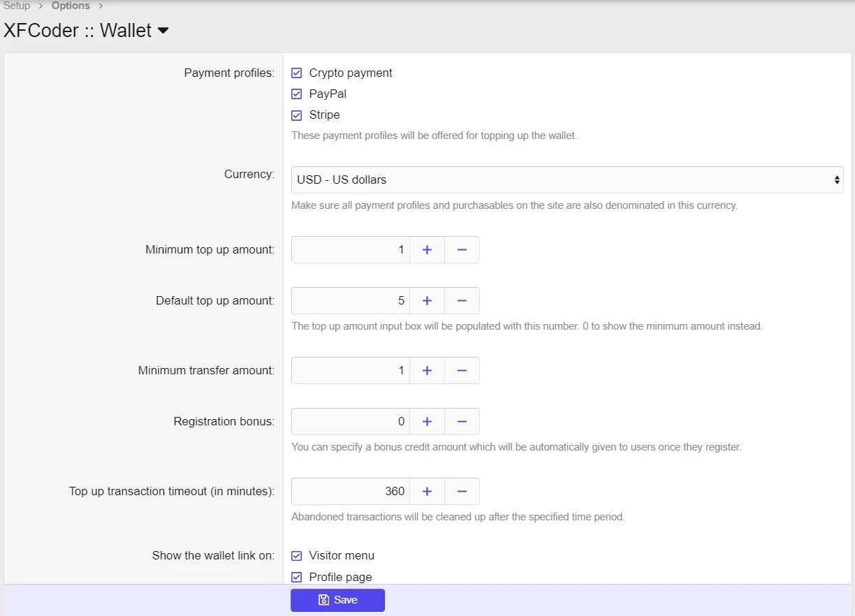855x616 pixels.
Task: Open the Setup breadcrumb menu item
Action: pyautogui.click(x=15, y=6)
